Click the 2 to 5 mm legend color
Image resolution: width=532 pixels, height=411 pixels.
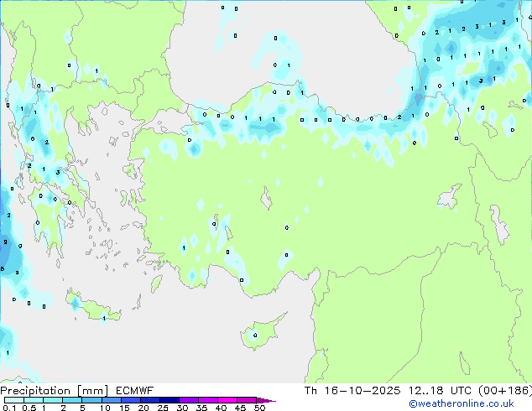(72, 400)
